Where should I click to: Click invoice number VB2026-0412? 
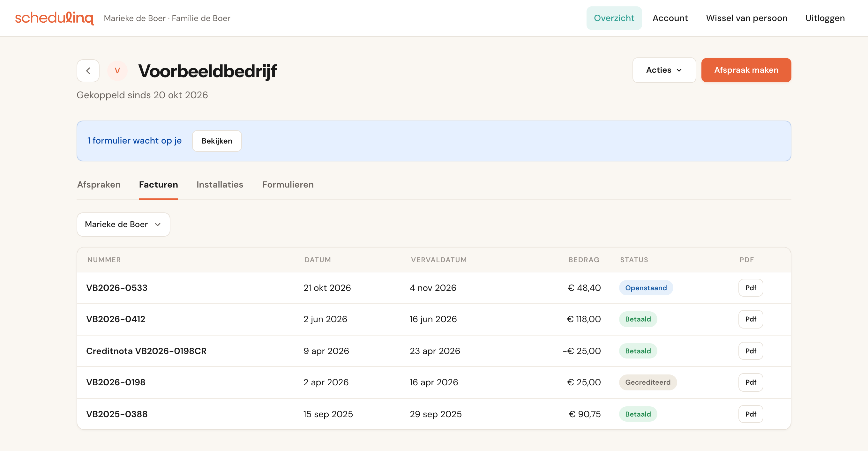pos(116,319)
